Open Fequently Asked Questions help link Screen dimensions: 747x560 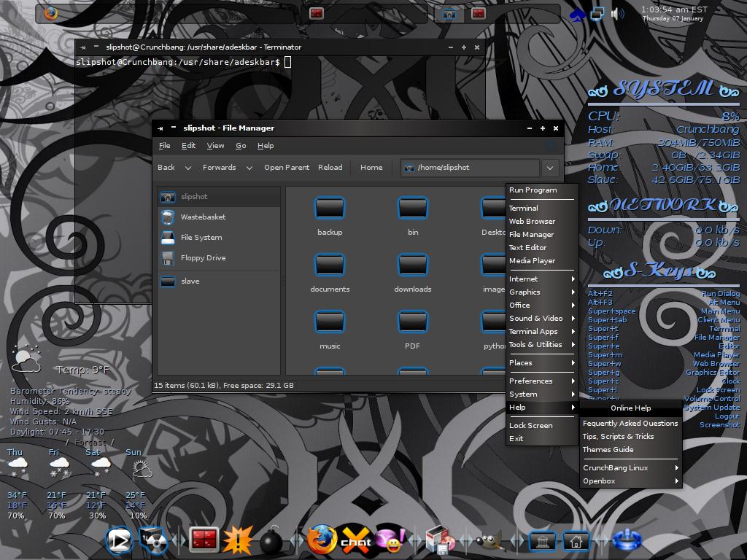631,424
